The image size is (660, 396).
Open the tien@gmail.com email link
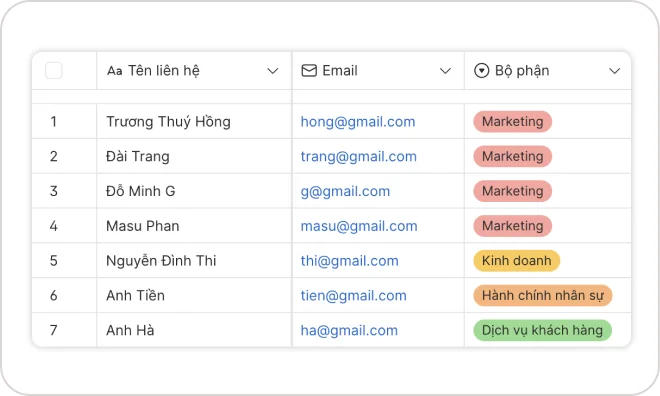[x=354, y=295]
